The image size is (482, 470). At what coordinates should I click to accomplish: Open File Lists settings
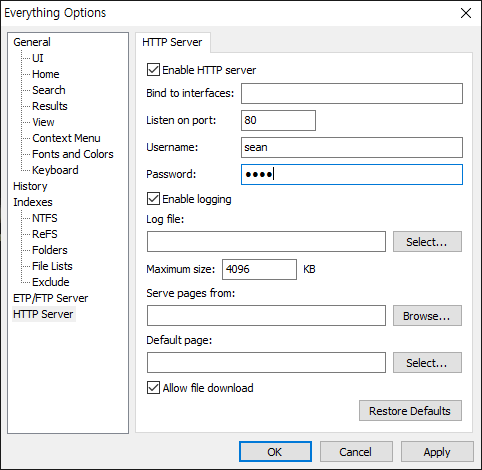pos(52,266)
